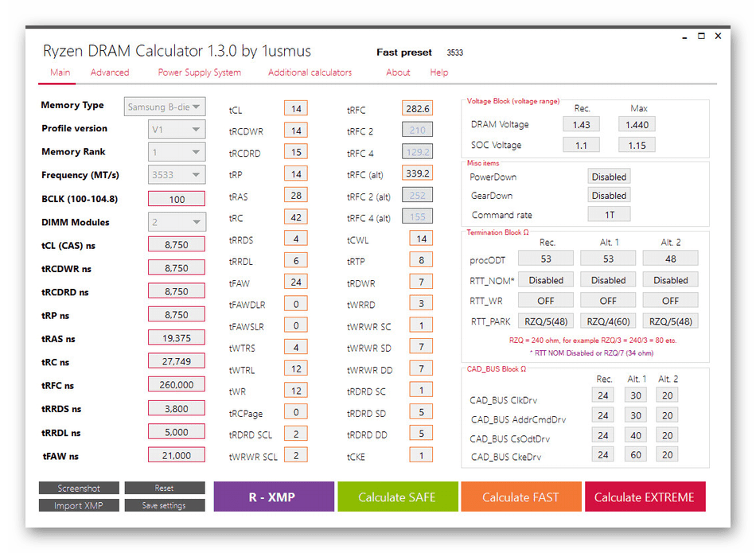This screenshot has height=553, width=756.
Task: Expand the Memory Type dropdown
Action: coord(166,106)
